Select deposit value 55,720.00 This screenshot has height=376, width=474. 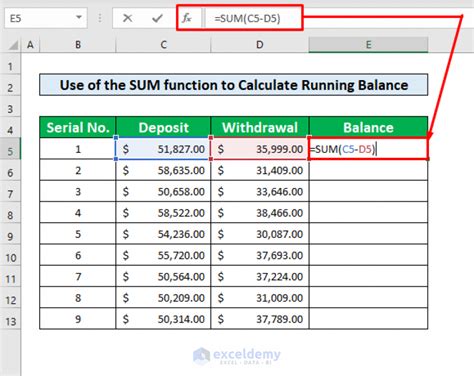(163, 255)
